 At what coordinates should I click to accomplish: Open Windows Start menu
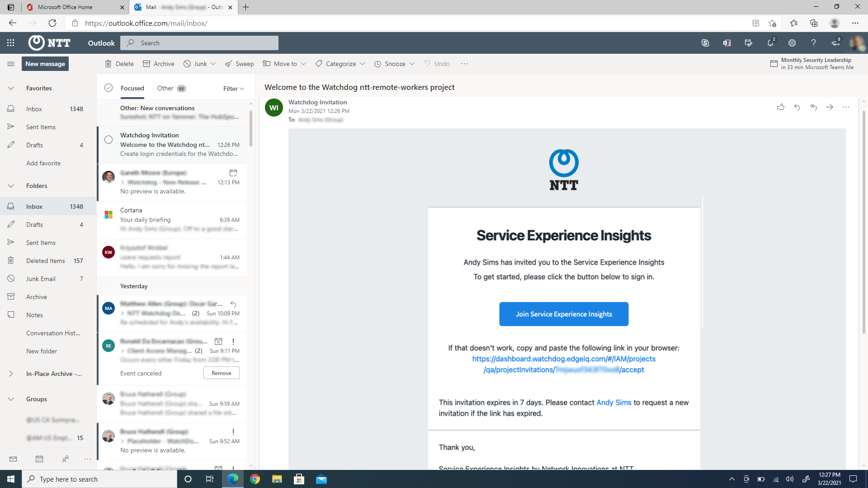click(x=11, y=479)
